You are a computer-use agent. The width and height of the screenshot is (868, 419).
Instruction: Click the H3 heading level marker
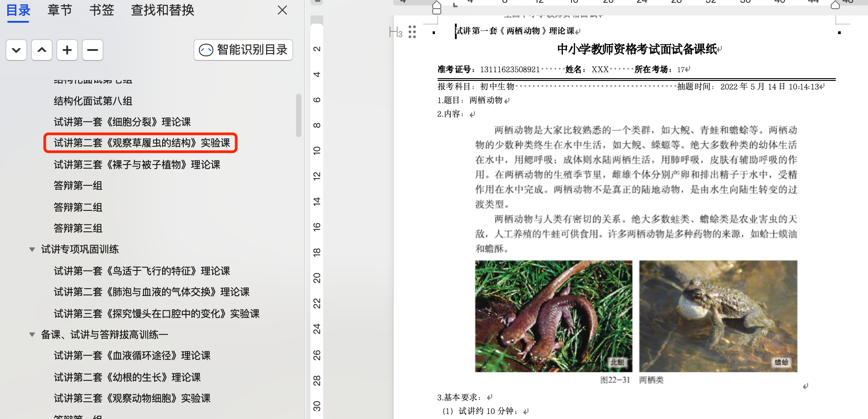(x=395, y=32)
